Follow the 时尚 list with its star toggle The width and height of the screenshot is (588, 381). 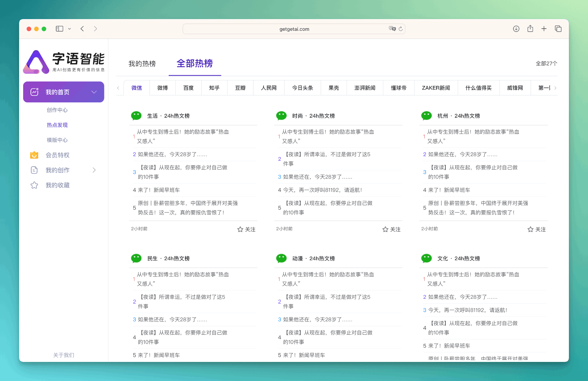point(391,229)
